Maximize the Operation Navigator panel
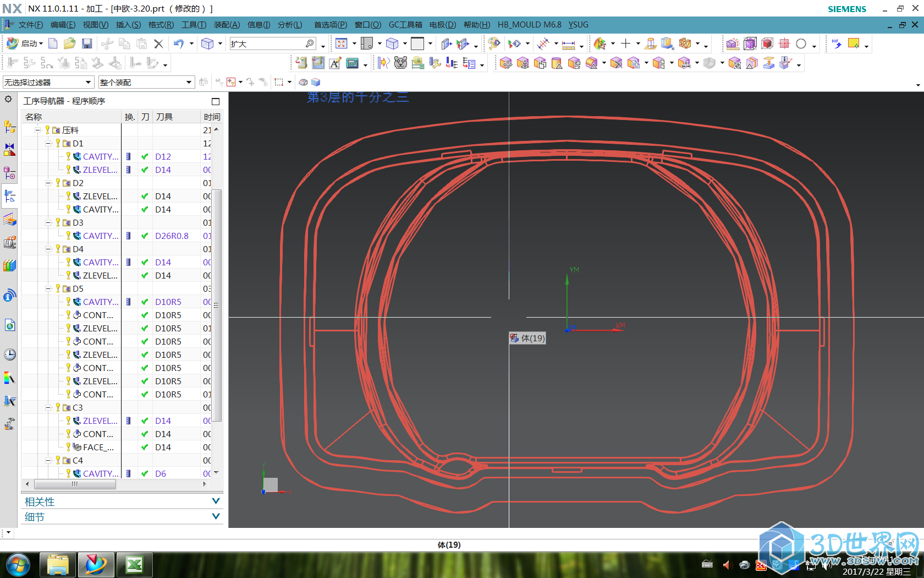The width and height of the screenshot is (924, 578). pos(216,101)
